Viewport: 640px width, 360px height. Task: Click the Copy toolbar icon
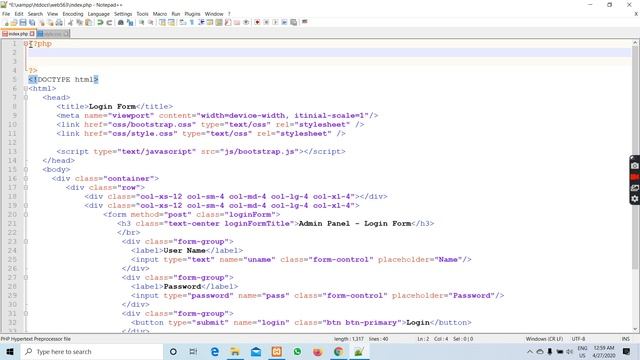click(x=80, y=22)
